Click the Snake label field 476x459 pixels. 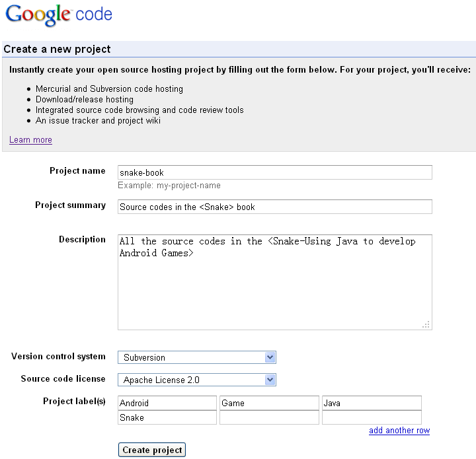[x=167, y=417]
